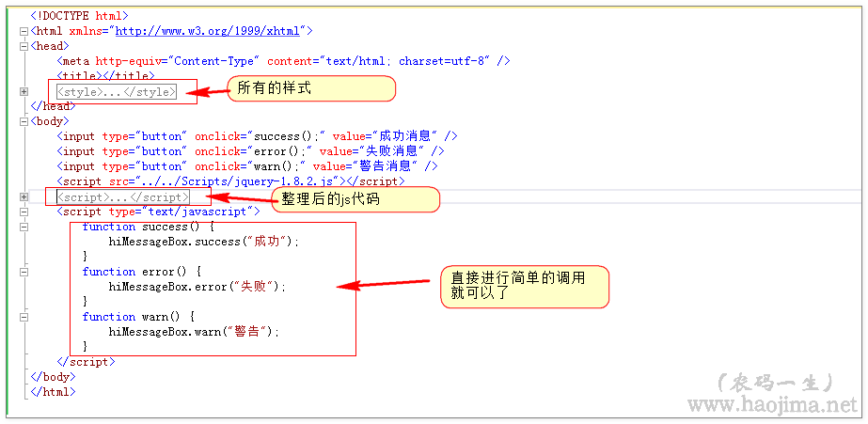Click the hiMessageBox.warn call line
Viewport: 868px width, 424px height.
194,332
